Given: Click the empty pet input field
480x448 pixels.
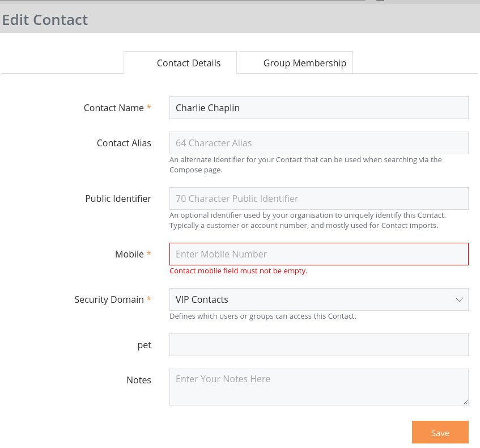Looking at the screenshot, I should [x=318, y=345].
